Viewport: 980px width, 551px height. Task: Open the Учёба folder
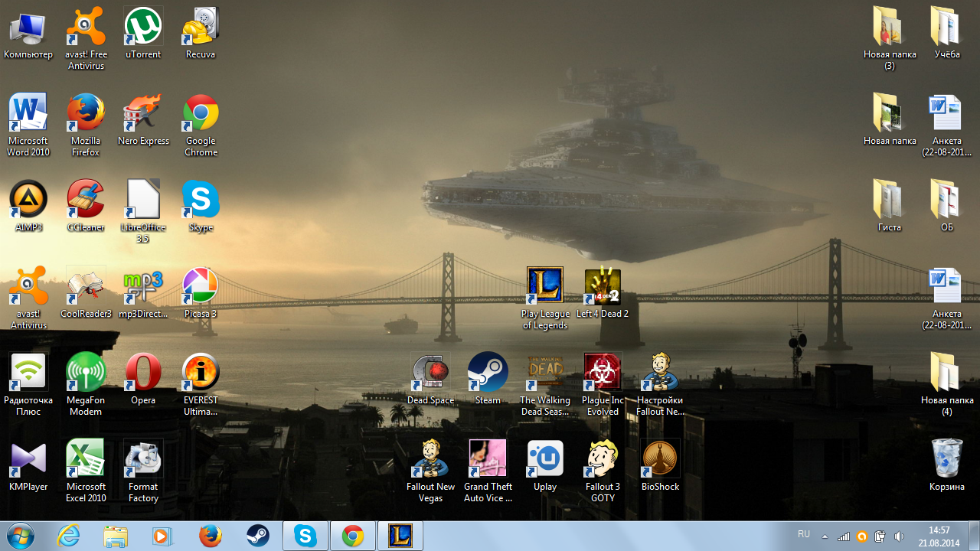coord(947,28)
